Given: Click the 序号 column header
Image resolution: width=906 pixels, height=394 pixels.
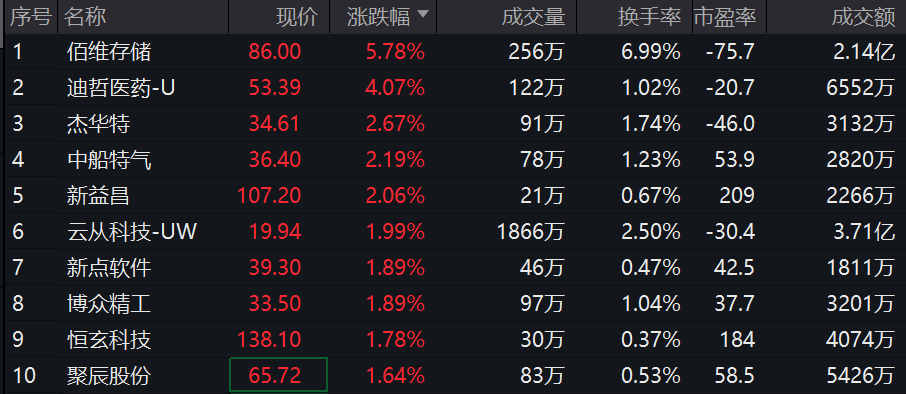Looking at the screenshot, I should tap(31, 17).
